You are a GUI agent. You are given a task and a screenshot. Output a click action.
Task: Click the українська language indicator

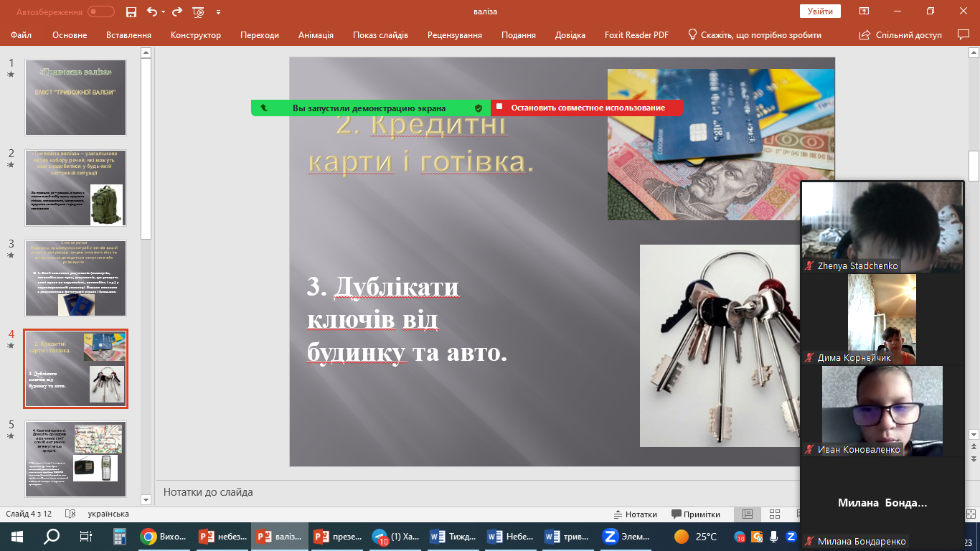pyautogui.click(x=108, y=514)
